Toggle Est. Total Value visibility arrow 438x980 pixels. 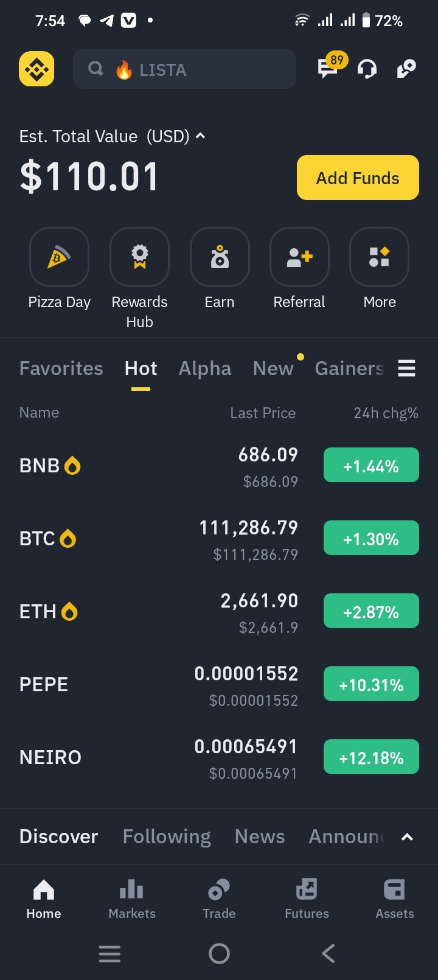pyautogui.click(x=200, y=136)
